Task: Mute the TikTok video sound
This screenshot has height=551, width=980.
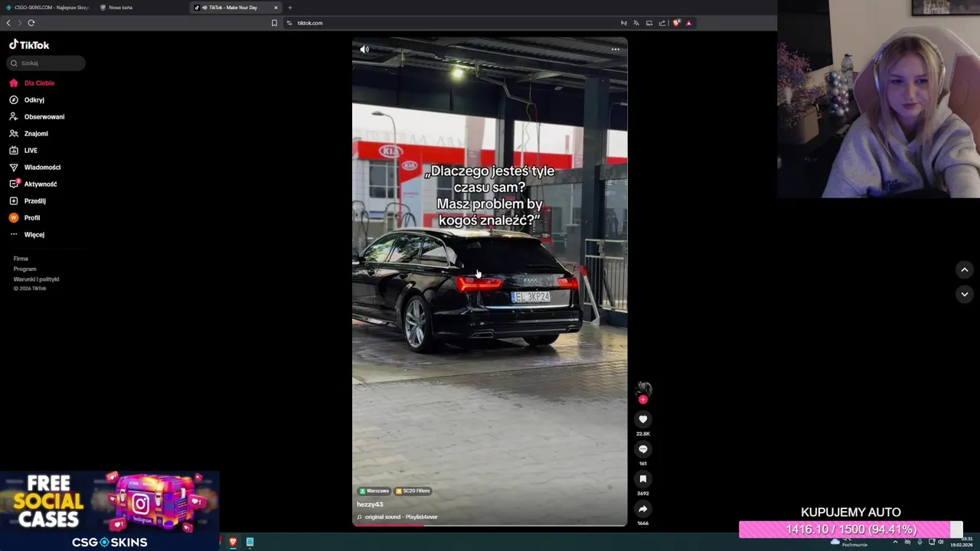Action: click(364, 50)
